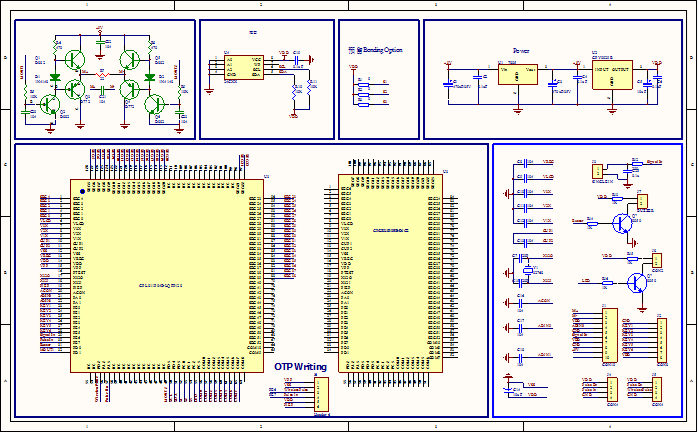Select the tall multi-pin connector in the right block
698x433 pixels.
[x=608, y=335]
